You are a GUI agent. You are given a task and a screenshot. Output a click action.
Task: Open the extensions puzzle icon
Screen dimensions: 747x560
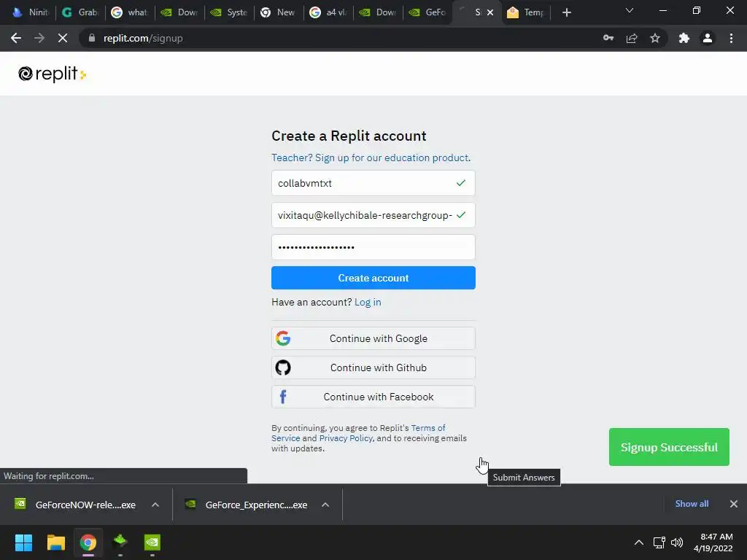pos(684,38)
